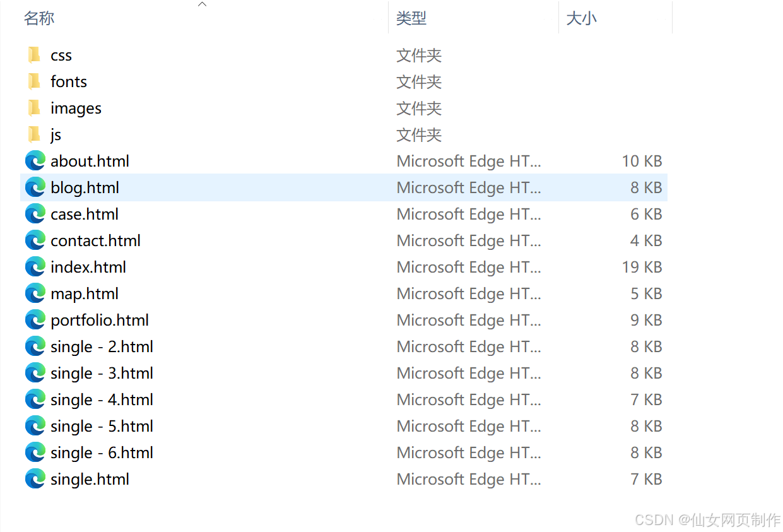Click the fonts folder icon
The height and width of the screenshot is (532, 783).
tap(35, 81)
